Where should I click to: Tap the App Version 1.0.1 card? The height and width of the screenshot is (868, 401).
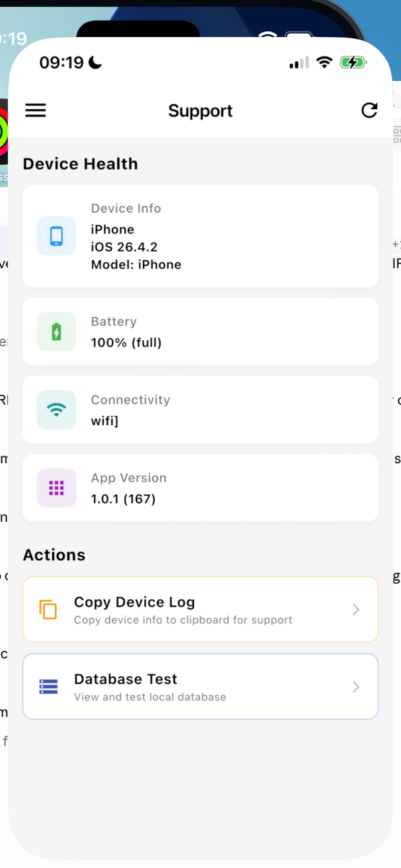tap(200, 488)
